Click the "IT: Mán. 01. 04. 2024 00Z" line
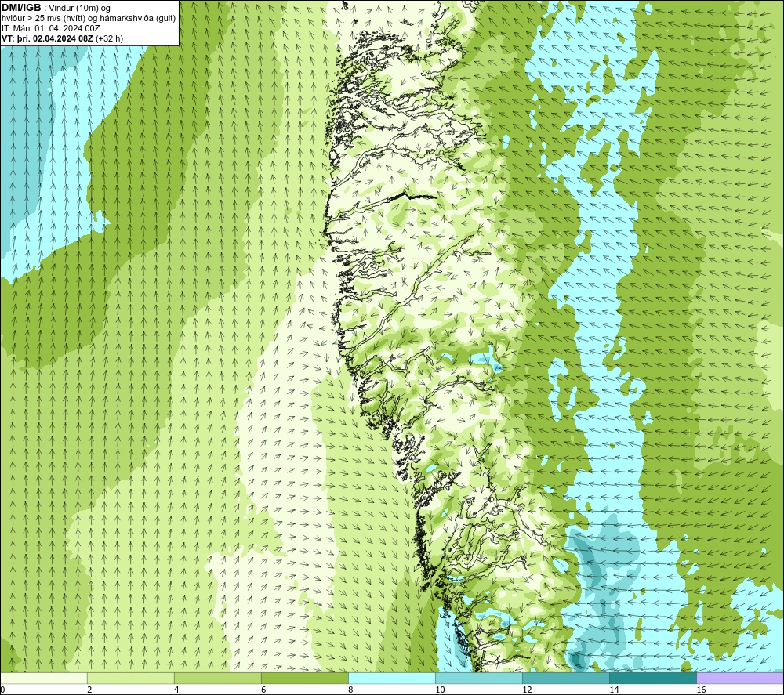 coord(50,28)
